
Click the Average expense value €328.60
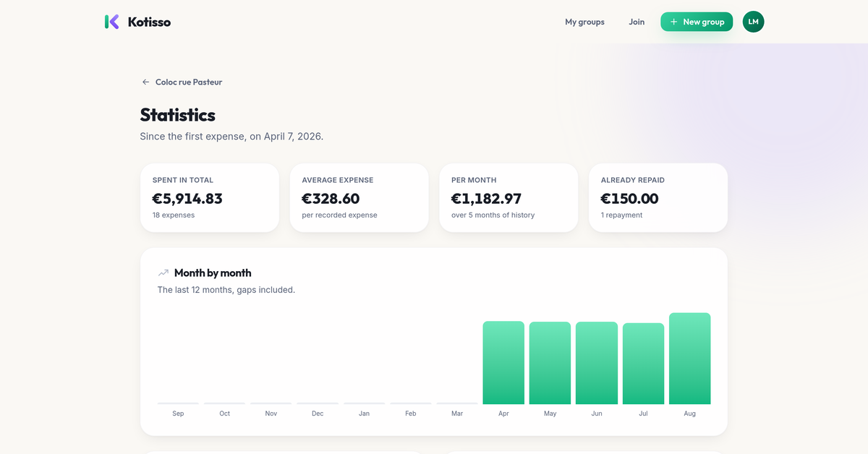coord(331,198)
